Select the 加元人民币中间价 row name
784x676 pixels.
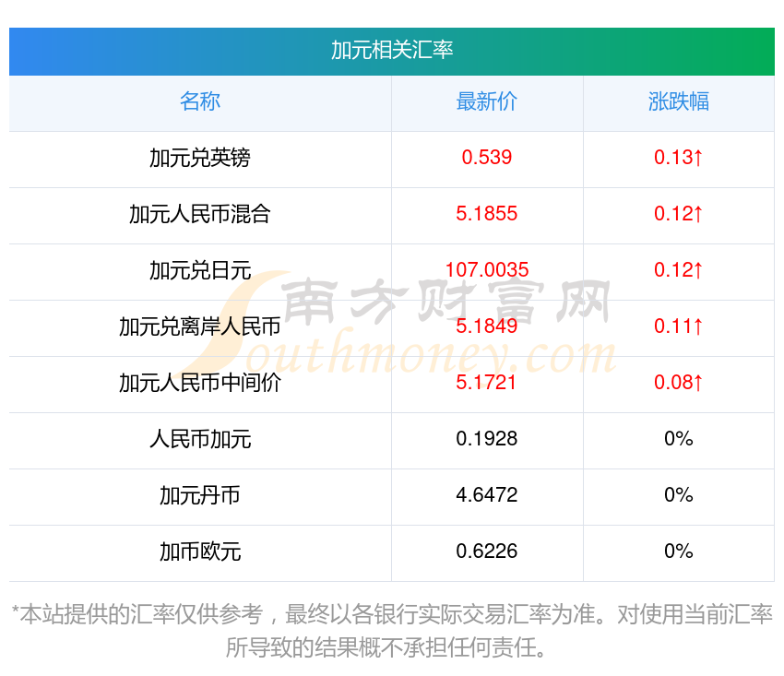[x=200, y=383]
